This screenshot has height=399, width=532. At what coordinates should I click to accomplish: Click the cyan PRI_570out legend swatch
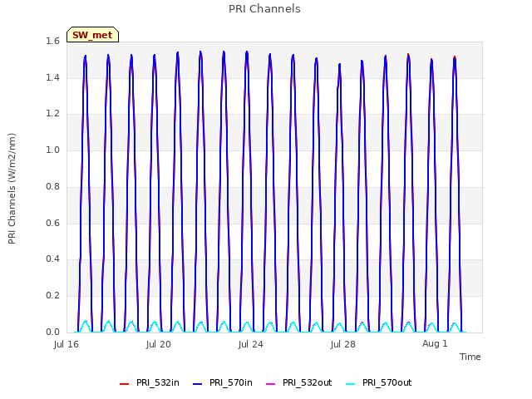pos(351,384)
